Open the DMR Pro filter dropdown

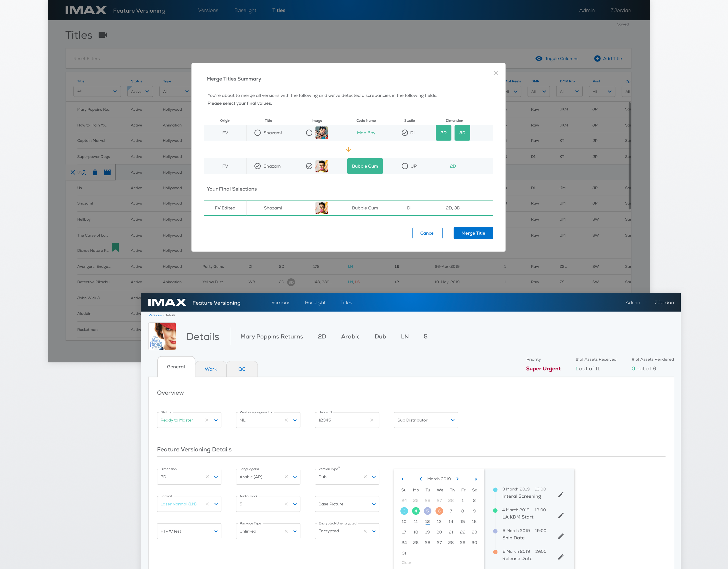pyautogui.click(x=569, y=91)
